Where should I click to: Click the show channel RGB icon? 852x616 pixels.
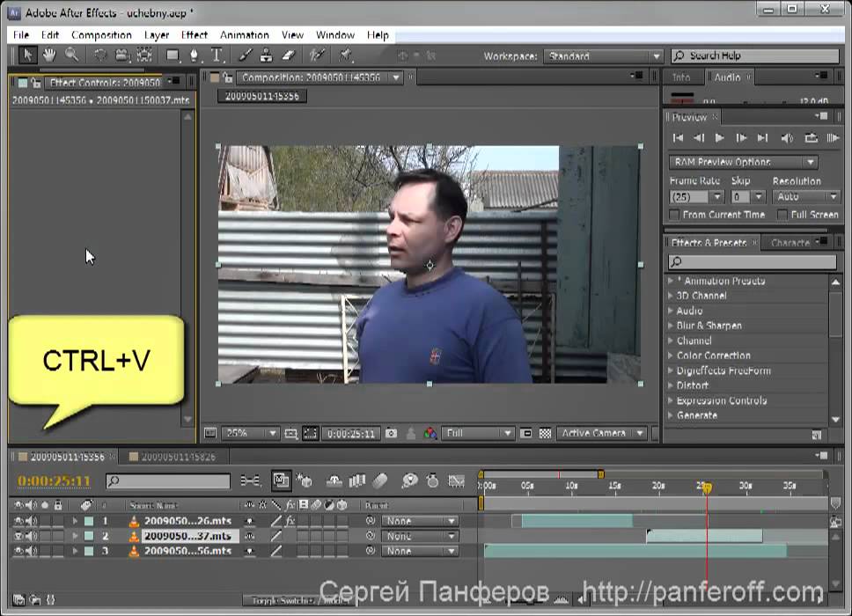(x=430, y=434)
